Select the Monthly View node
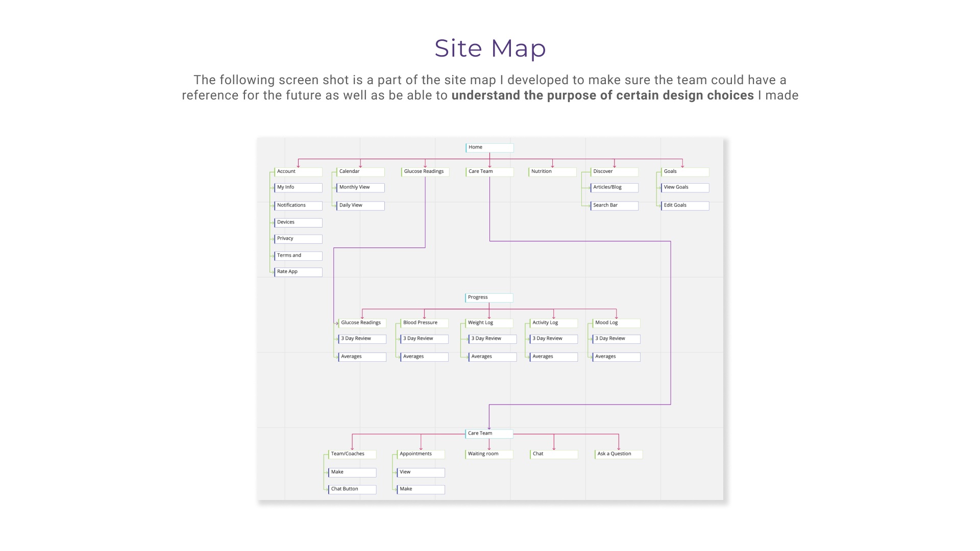 tap(360, 188)
